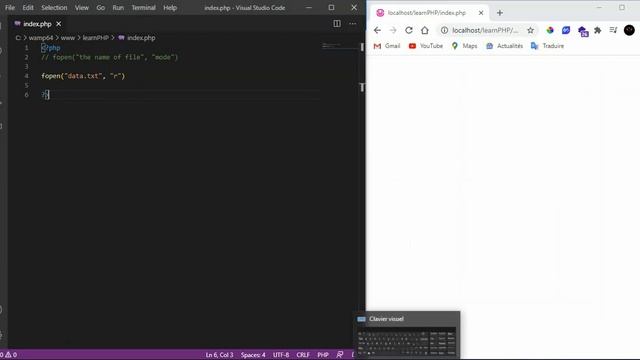Open the Terminal menu

(x=143, y=7)
